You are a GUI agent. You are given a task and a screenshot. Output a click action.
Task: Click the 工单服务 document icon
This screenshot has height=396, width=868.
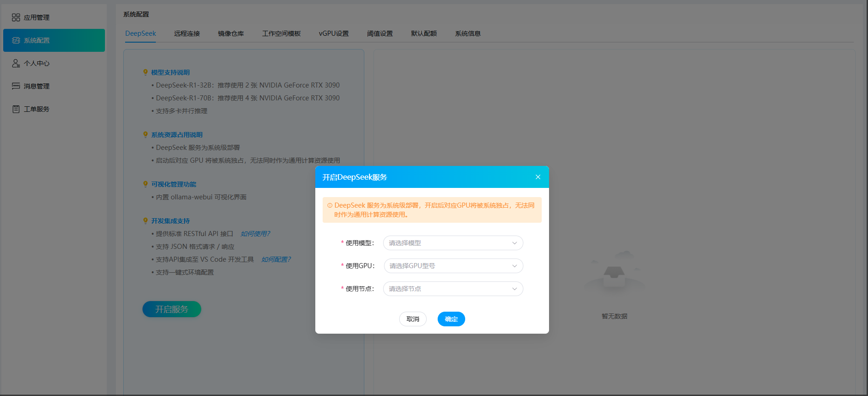click(16, 109)
